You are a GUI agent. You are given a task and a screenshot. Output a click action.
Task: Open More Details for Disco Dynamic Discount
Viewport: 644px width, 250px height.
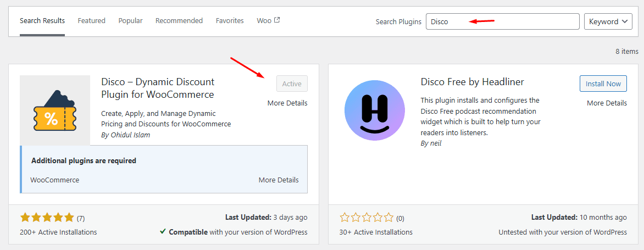click(x=287, y=103)
